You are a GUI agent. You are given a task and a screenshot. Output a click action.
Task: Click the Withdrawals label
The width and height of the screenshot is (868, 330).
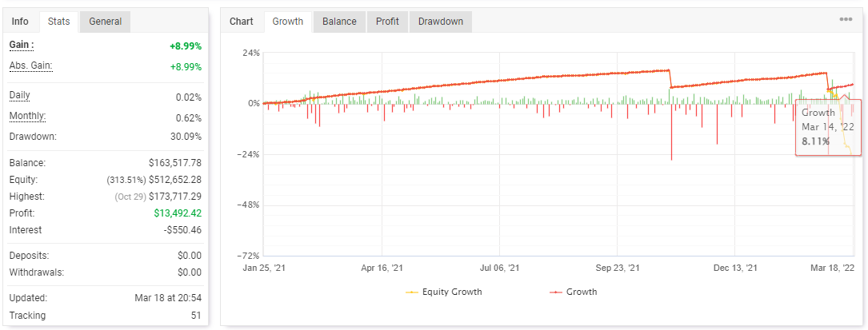pos(37,272)
